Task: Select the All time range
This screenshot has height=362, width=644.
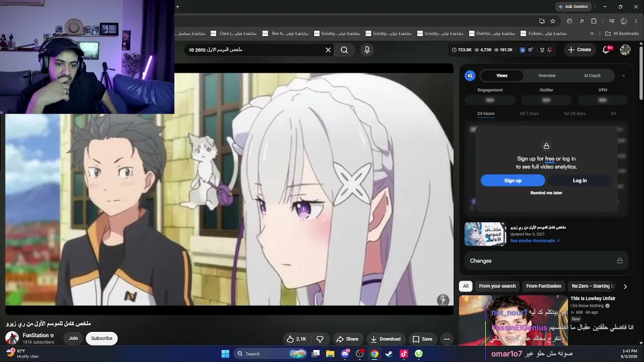Action: point(613,114)
